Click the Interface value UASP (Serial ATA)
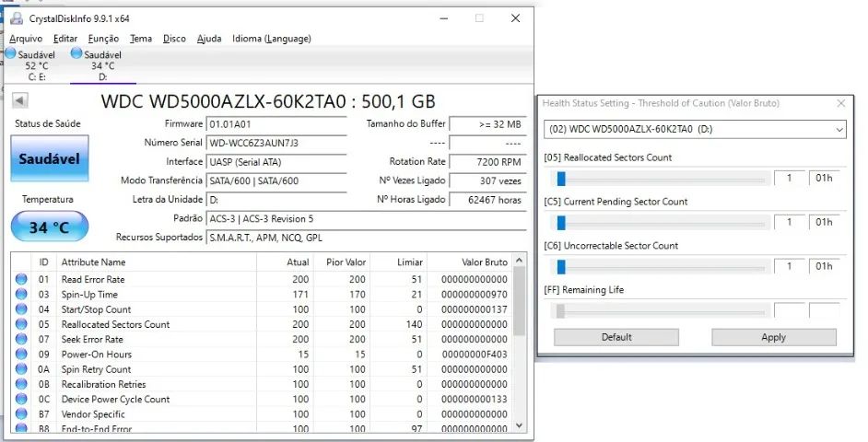 pyautogui.click(x=276, y=162)
